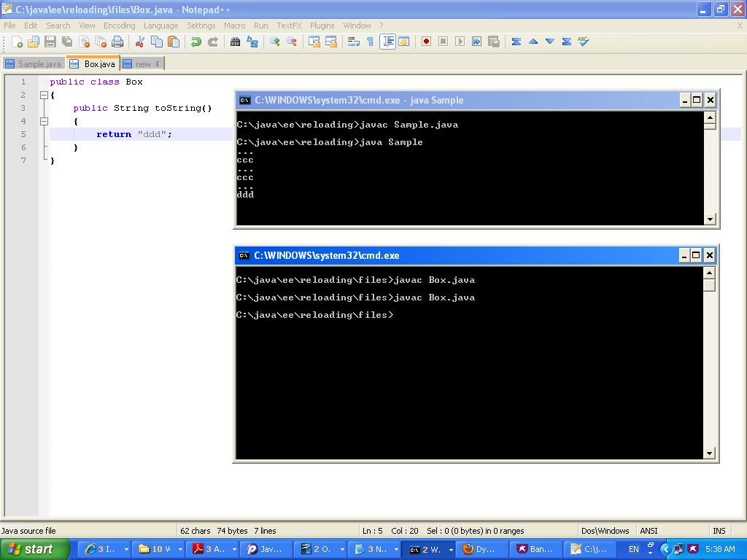
Task: Open the Language menu
Action: [x=161, y=26]
